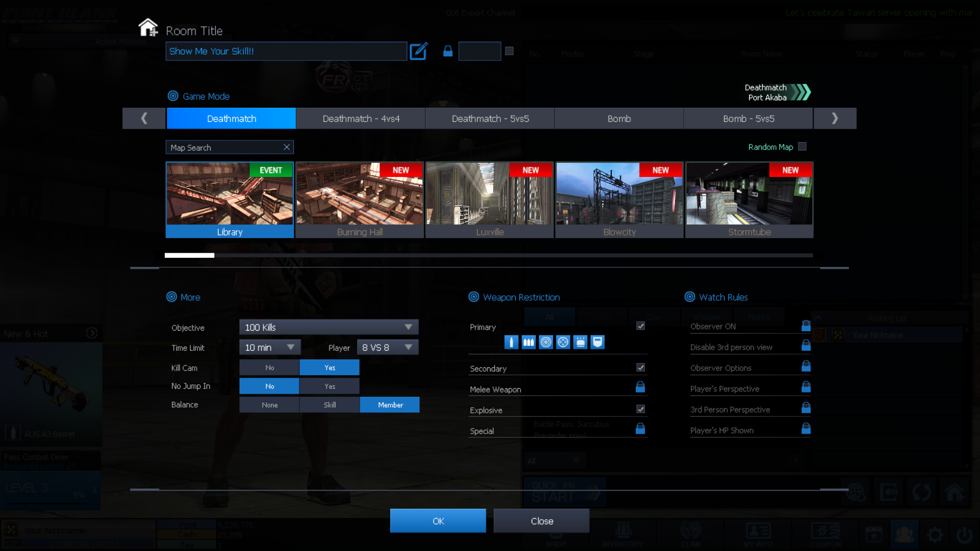The image size is (980, 551).
Task: Click the Map Search input field
Action: pos(230,147)
